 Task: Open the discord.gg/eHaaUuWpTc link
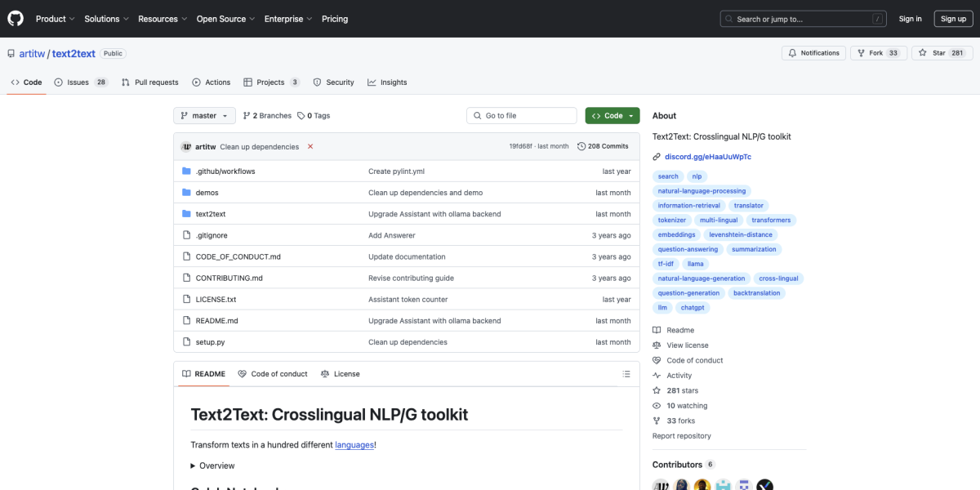[x=707, y=157]
